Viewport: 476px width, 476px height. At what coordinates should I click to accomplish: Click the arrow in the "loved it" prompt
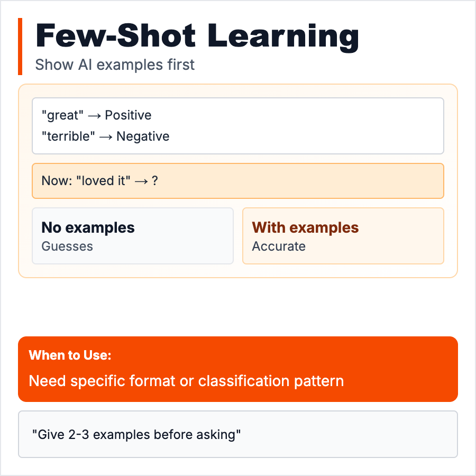pos(141,181)
